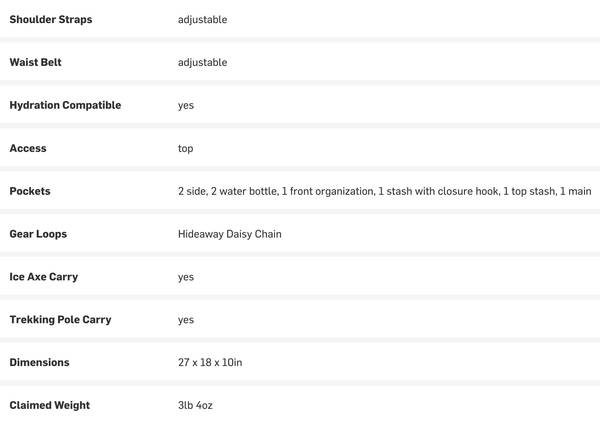Viewport: 600px width, 423px height.
Task: Select the Hideaway Daisy Chain text
Action: (x=230, y=234)
